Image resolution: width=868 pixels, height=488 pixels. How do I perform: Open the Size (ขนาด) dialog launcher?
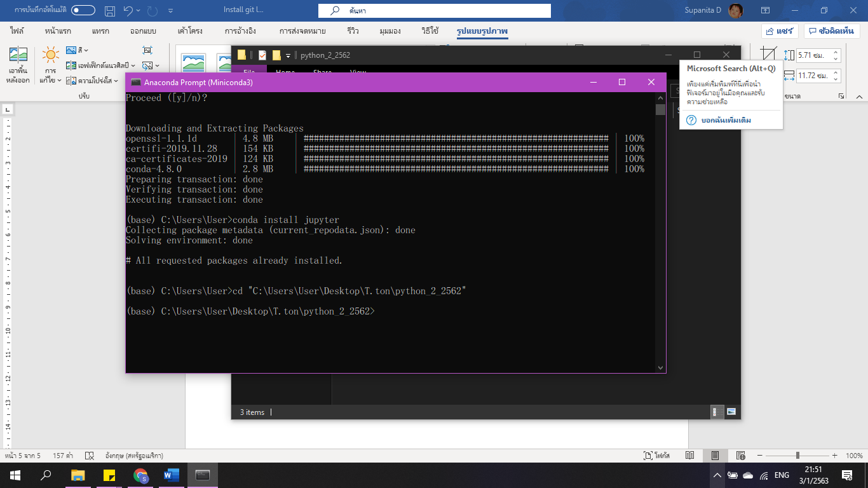[841, 96]
